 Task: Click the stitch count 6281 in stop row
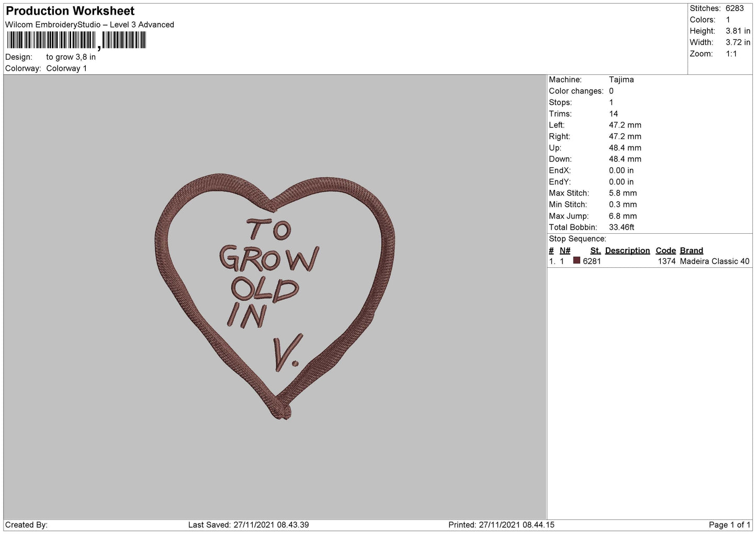pos(592,262)
